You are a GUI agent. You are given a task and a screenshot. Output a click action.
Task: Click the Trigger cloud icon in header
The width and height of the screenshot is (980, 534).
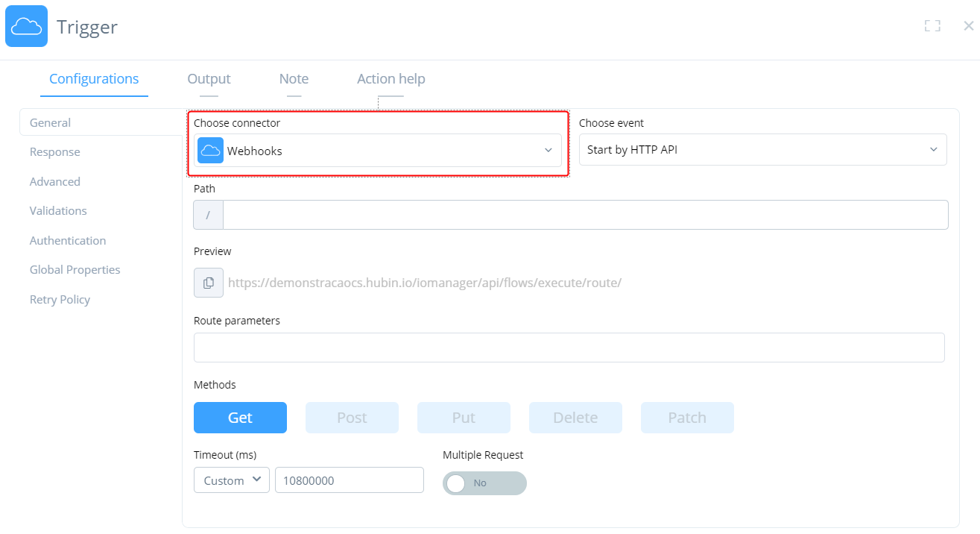tap(25, 25)
